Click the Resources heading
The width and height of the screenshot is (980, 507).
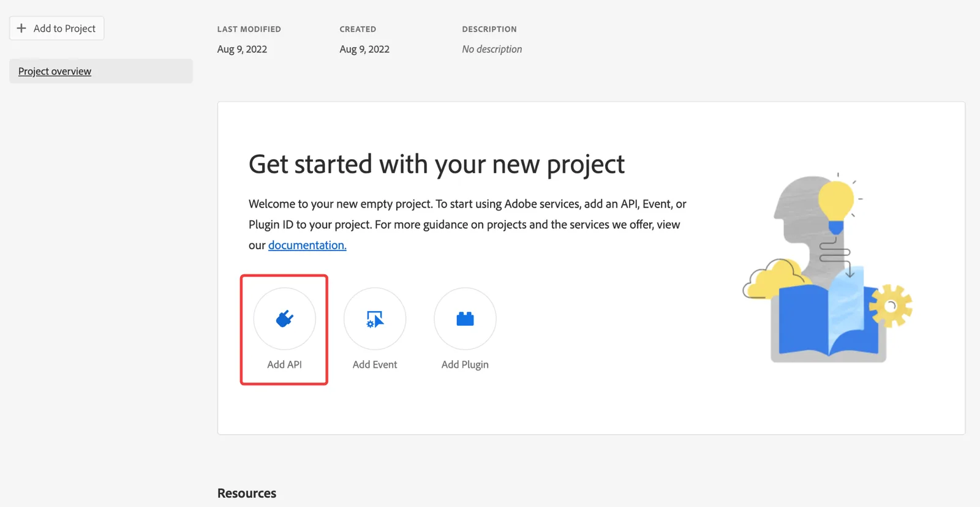click(x=247, y=493)
